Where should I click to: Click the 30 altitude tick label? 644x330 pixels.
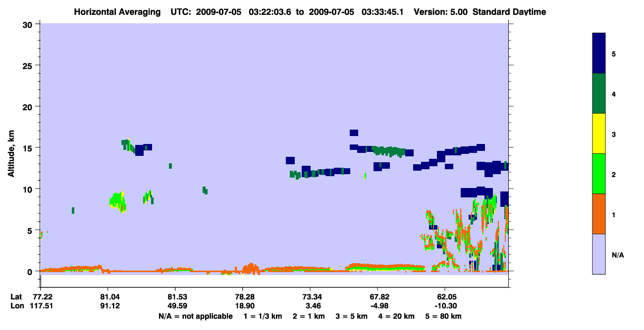[29, 24]
